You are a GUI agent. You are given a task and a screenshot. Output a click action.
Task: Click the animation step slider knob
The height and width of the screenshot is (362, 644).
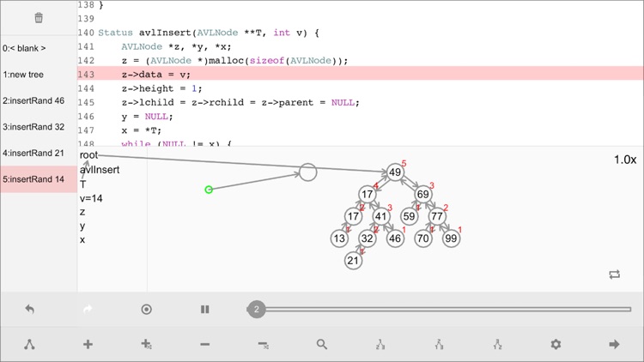(x=256, y=309)
